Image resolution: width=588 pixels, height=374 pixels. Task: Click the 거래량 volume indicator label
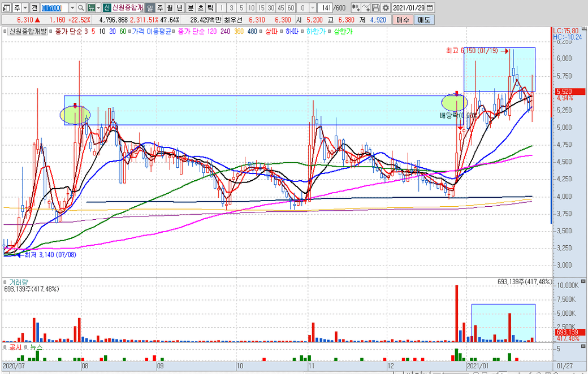tap(19, 281)
